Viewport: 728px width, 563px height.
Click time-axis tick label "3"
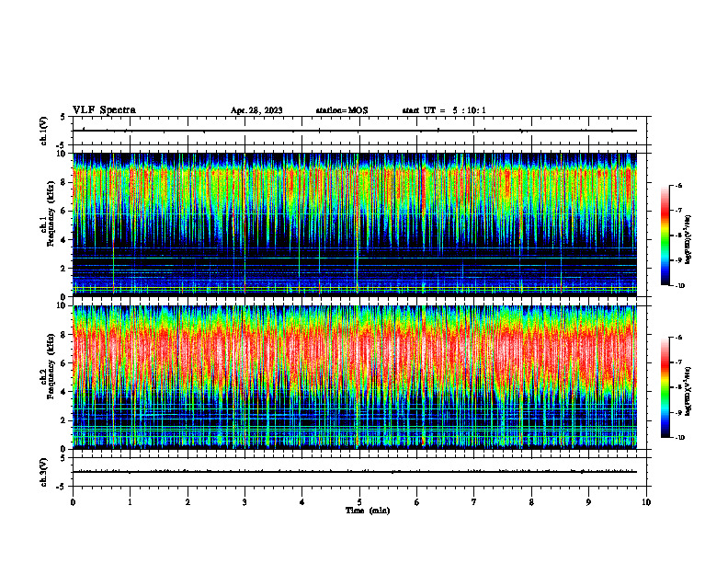245,502
